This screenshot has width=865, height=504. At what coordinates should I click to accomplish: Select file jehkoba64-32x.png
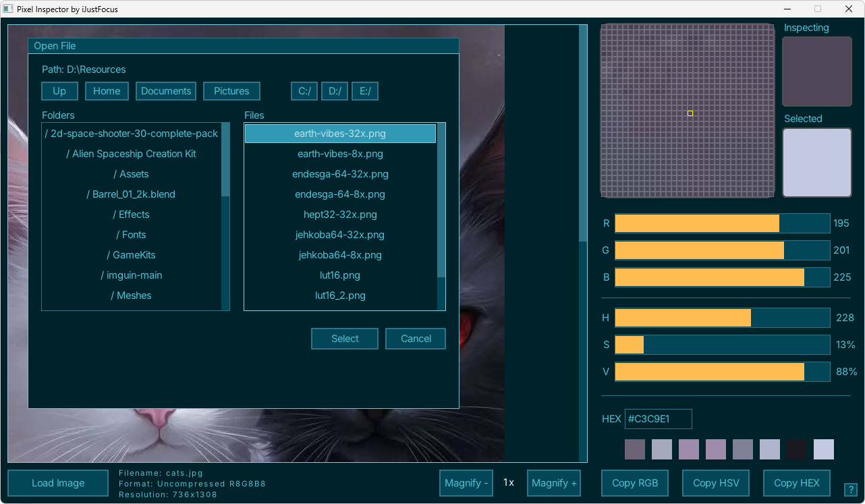(x=340, y=235)
